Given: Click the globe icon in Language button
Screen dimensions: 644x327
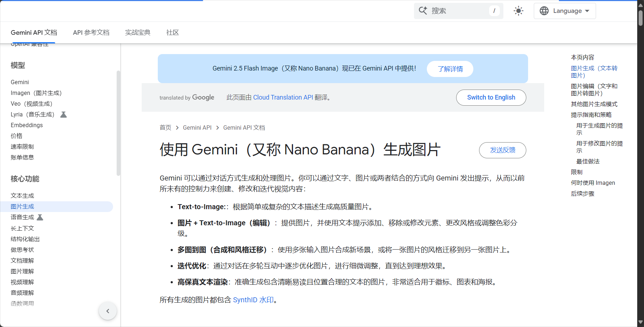Looking at the screenshot, I should [x=544, y=11].
